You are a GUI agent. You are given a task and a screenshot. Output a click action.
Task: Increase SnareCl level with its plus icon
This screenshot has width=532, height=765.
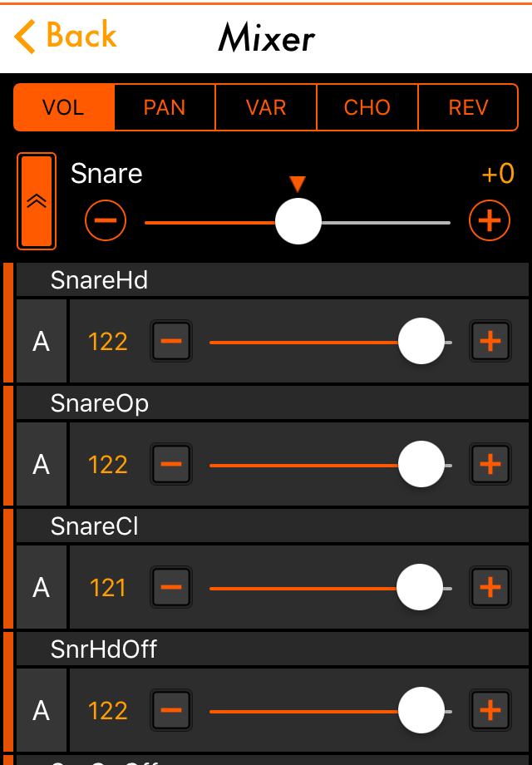(490, 587)
